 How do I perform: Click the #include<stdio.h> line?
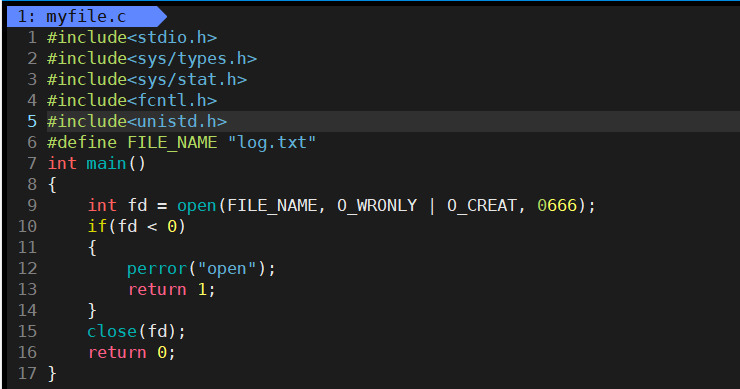click(x=132, y=37)
